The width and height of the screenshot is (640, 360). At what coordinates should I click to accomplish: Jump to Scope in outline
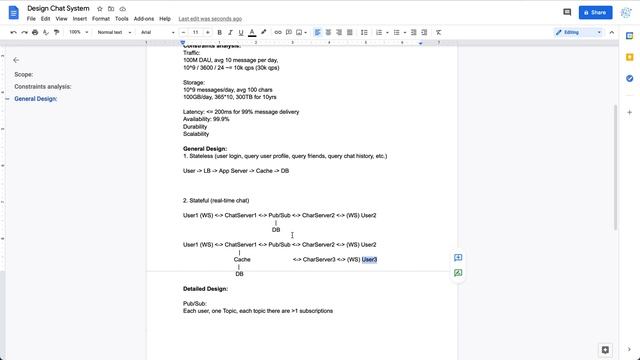pos(24,74)
